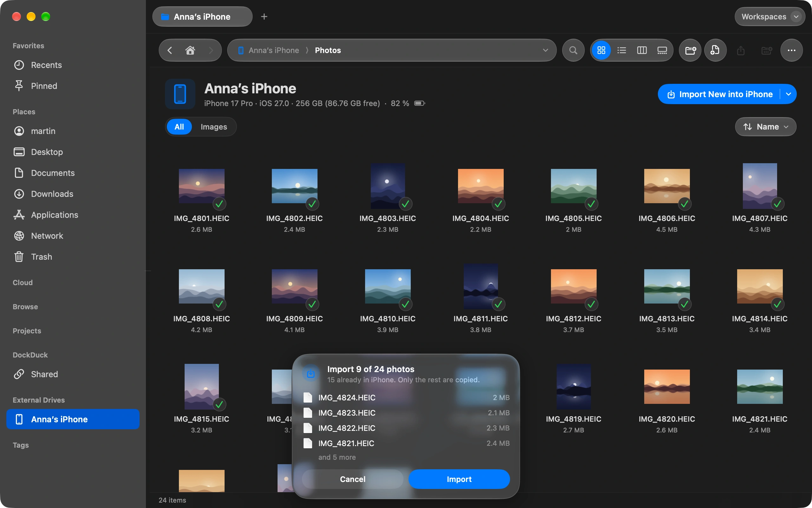Go to the home folder icon
This screenshot has height=508, width=812.
[x=190, y=50]
